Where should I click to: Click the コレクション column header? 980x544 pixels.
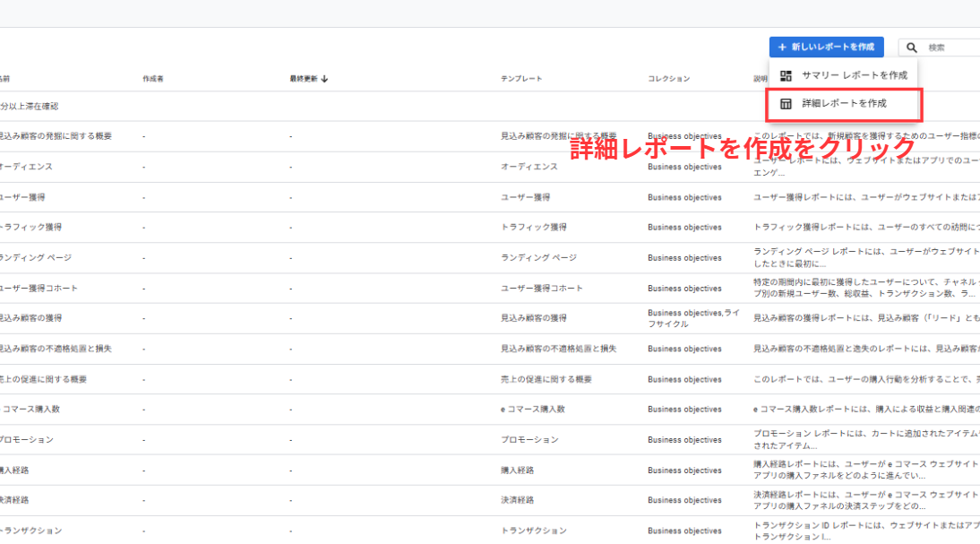tap(668, 79)
